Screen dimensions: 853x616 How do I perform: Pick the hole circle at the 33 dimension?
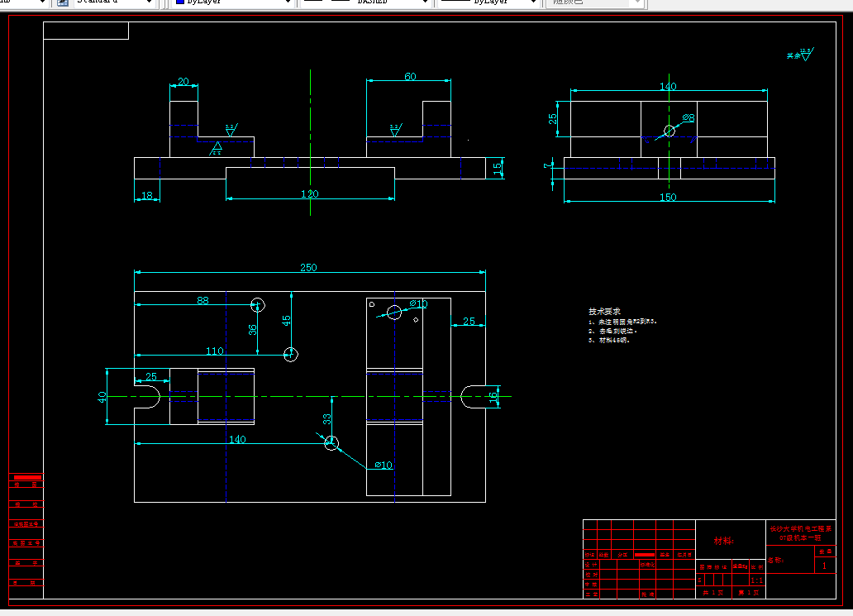pyautogui.click(x=331, y=443)
